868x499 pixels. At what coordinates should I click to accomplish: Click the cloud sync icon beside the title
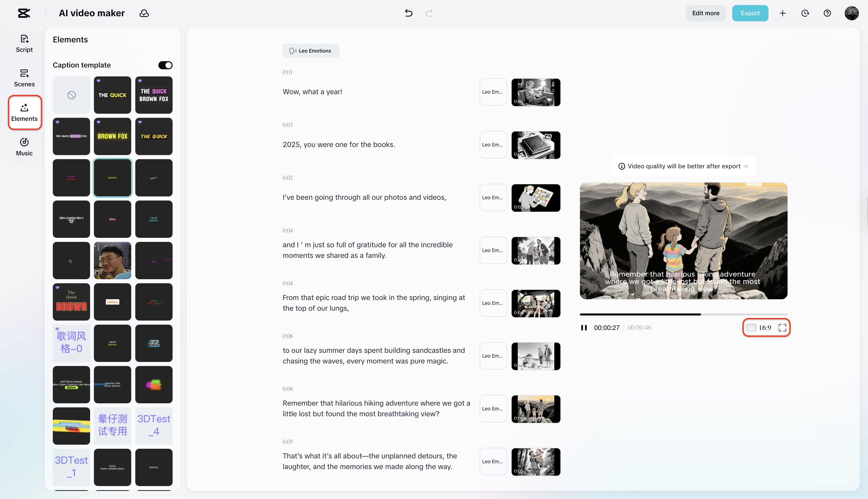(144, 13)
